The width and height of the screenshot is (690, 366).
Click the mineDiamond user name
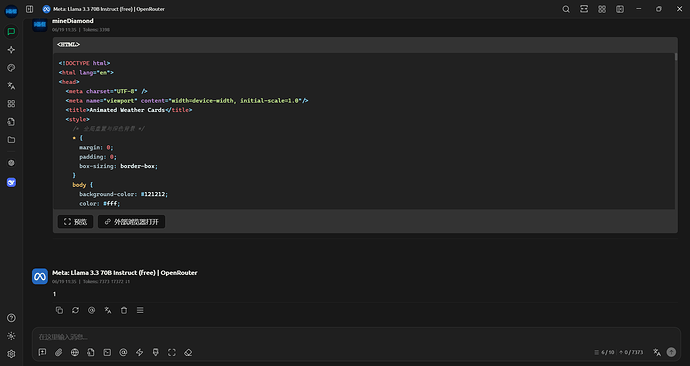coord(73,21)
